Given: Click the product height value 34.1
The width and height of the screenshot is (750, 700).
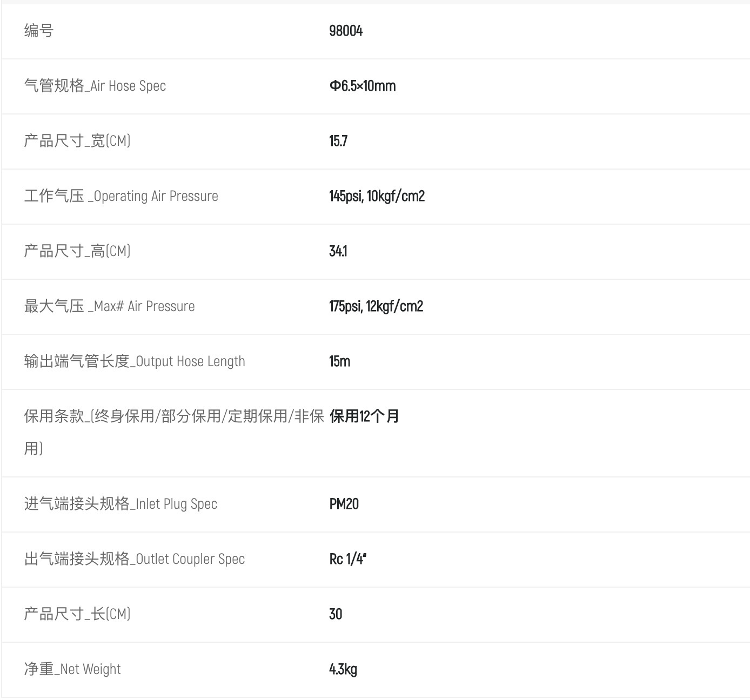Looking at the screenshot, I should click(338, 251).
